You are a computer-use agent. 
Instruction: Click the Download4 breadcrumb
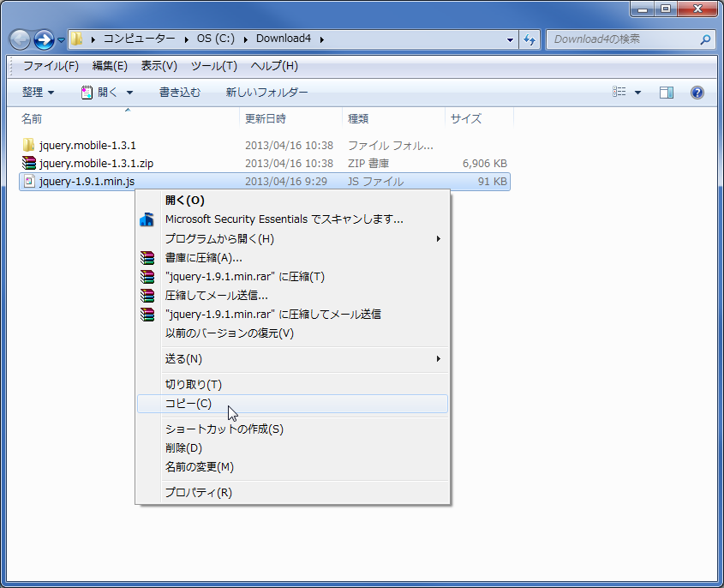(284, 39)
